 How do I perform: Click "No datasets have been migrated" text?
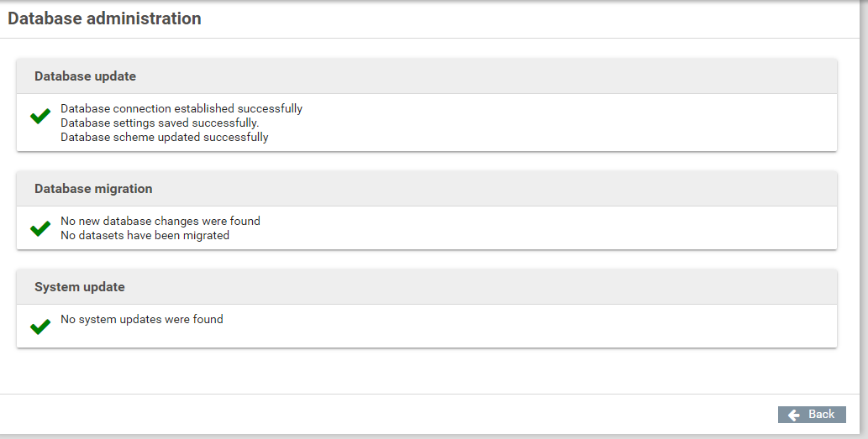click(145, 235)
